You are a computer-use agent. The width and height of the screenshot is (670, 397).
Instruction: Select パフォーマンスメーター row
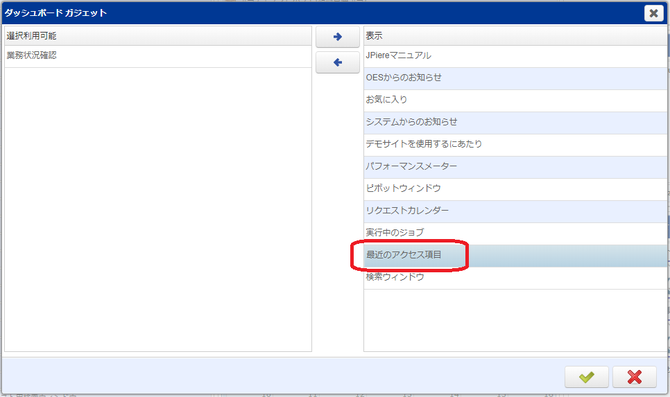[515, 167]
